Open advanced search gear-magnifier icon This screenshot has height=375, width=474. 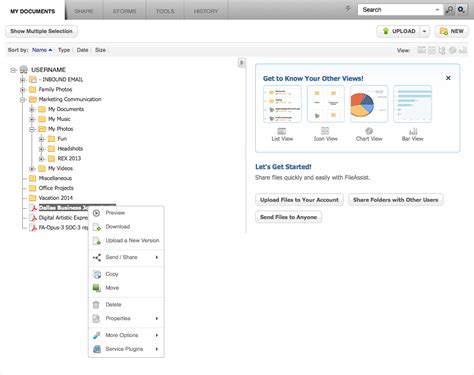pos(461,10)
